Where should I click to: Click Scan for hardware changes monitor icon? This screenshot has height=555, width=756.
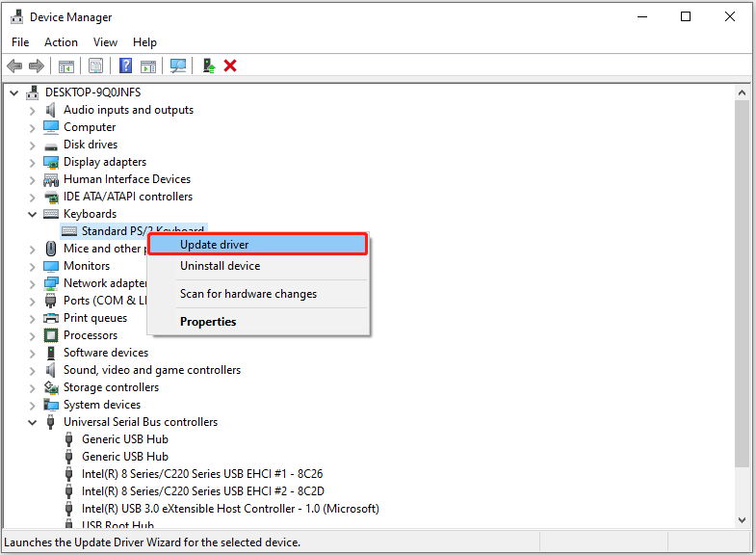click(x=178, y=66)
